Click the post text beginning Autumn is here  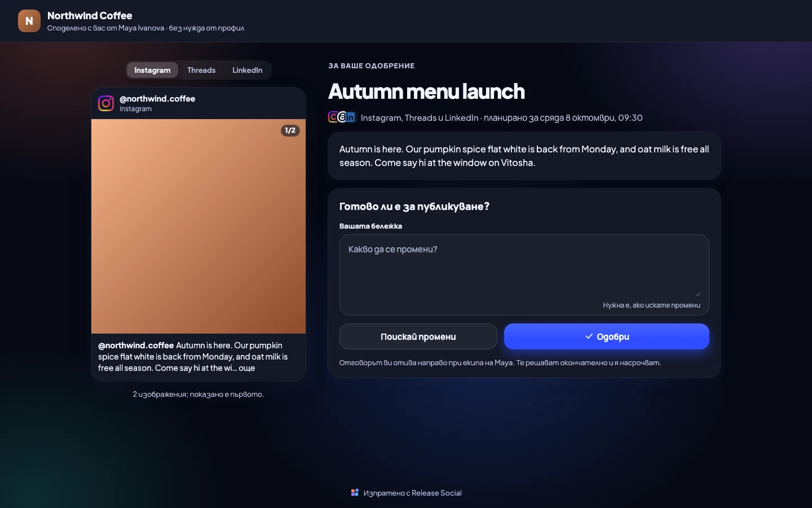click(x=524, y=156)
